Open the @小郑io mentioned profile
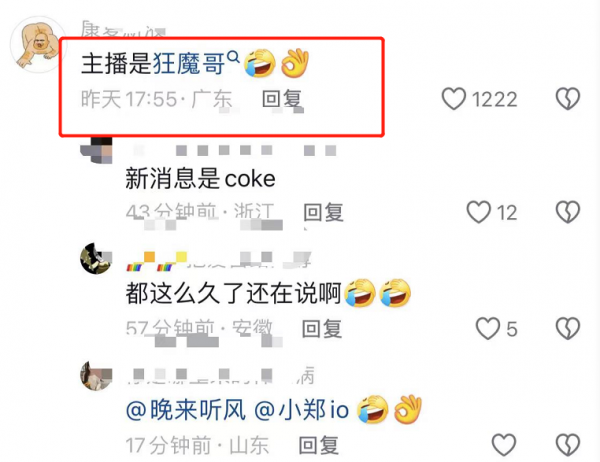The image size is (600, 462). [x=302, y=410]
